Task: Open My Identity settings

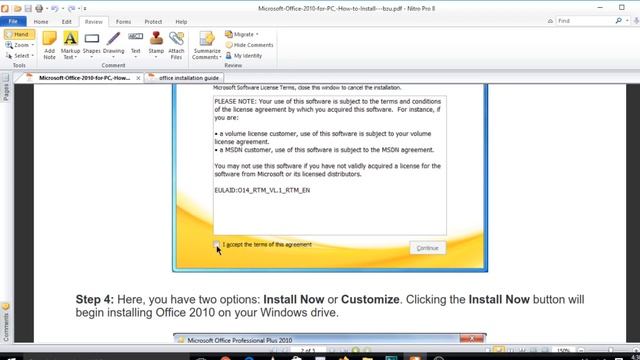Action: 243,56
